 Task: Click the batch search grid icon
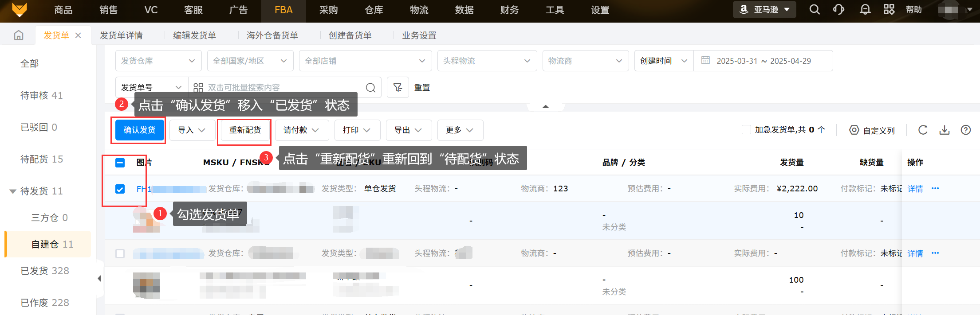(x=198, y=87)
